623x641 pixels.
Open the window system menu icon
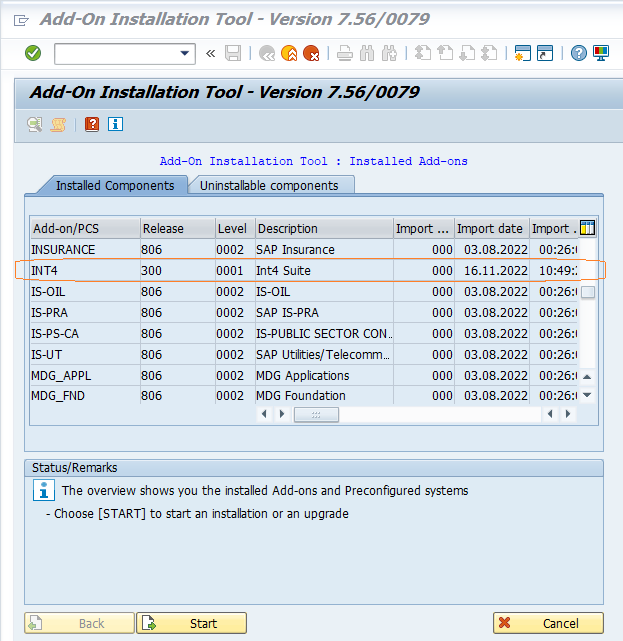[x=21, y=19]
